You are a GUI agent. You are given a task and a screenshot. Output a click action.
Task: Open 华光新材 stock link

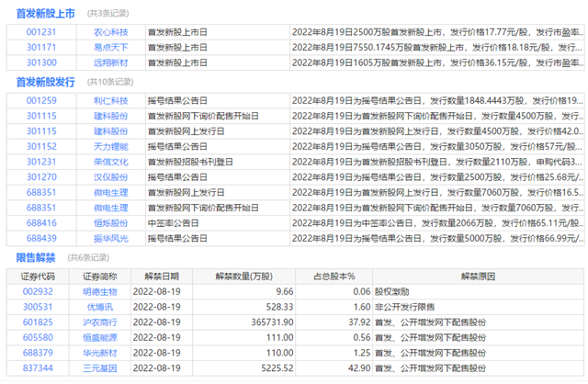[x=100, y=353]
